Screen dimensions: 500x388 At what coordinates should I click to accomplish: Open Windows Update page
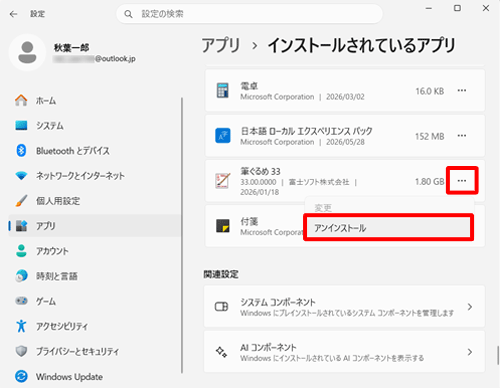tap(95, 376)
